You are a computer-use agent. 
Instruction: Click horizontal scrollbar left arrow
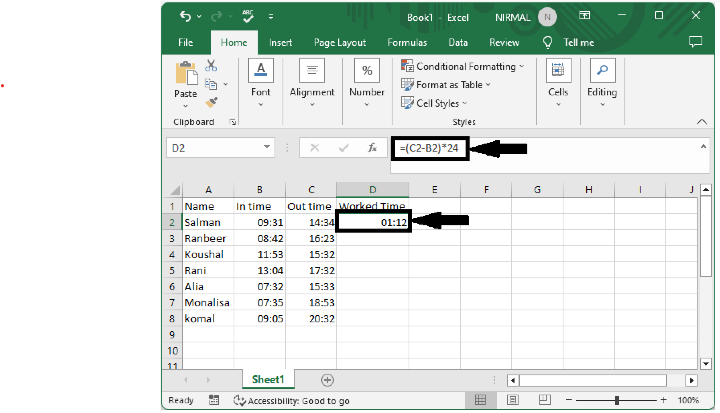pyautogui.click(x=513, y=380)
